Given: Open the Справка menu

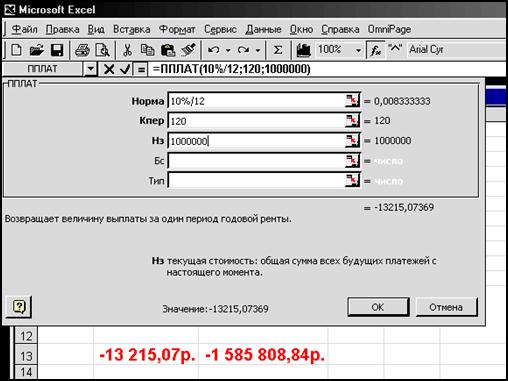Looking at the screenshot, I should tap(340, 30).
